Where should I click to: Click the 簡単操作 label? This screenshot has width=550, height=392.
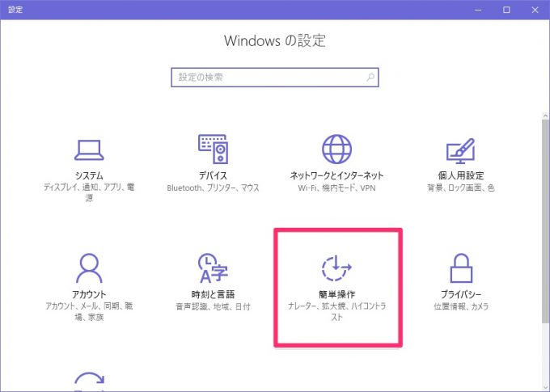tap(336, 294)
